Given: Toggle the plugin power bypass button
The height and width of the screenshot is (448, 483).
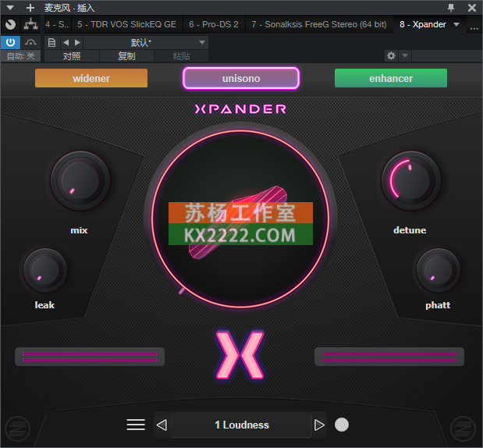Looking at the screenshot, I should point(10,42).
